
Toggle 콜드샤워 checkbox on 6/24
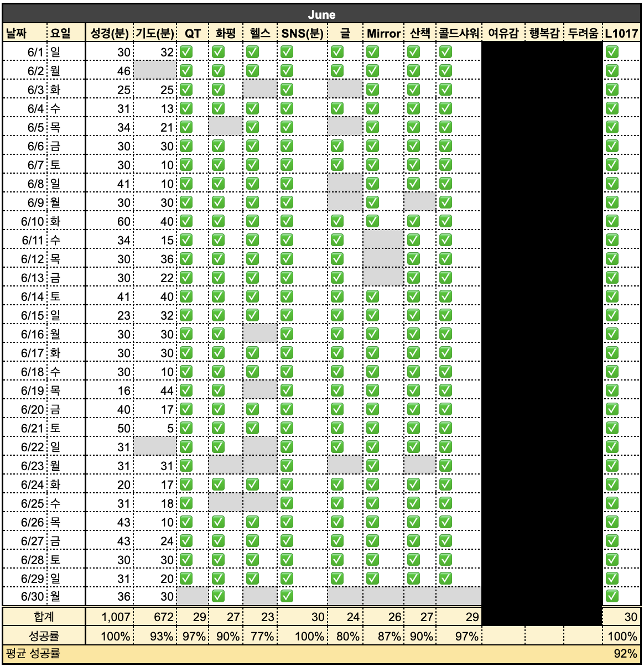coord(445,484)
